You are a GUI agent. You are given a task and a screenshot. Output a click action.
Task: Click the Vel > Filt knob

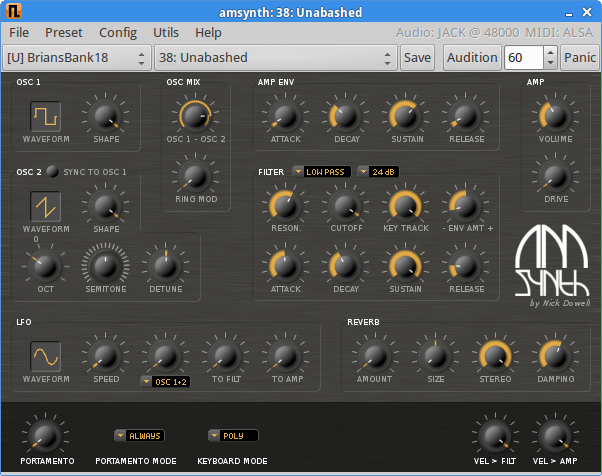click(495, 436)
